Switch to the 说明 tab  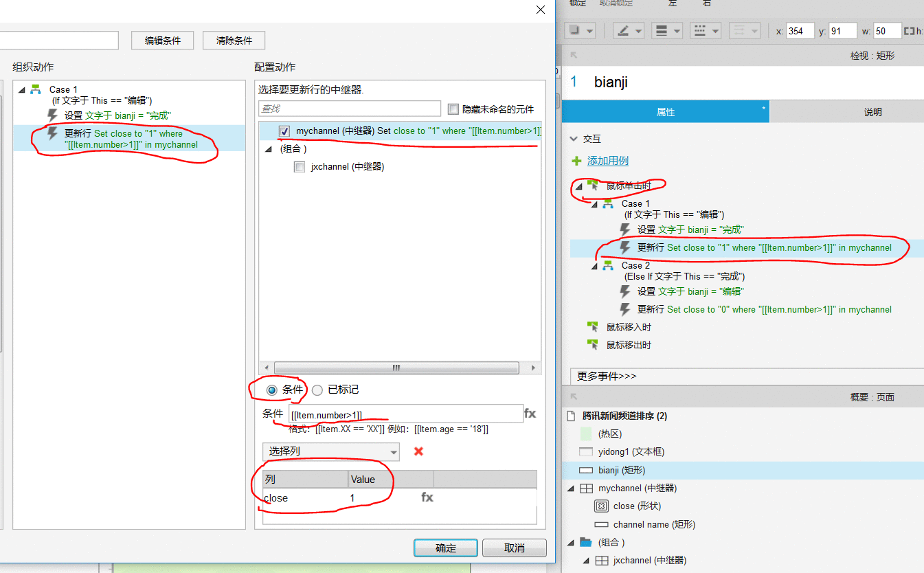[x=872, y=112]
